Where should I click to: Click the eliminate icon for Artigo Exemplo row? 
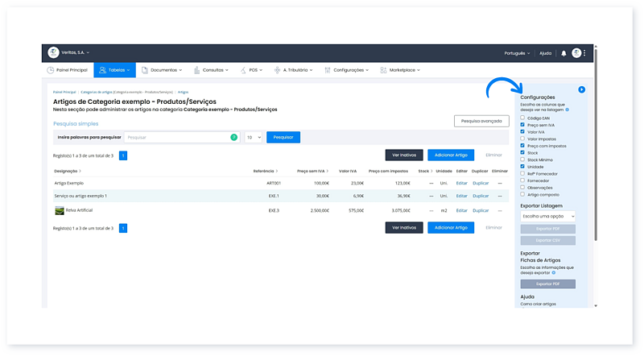[499, 184]
